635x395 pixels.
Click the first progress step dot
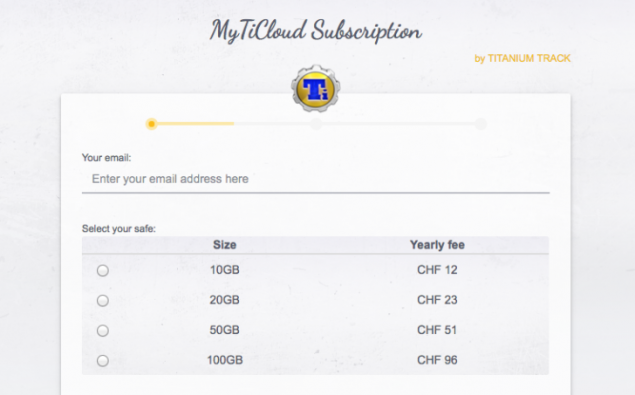[151, 124]
